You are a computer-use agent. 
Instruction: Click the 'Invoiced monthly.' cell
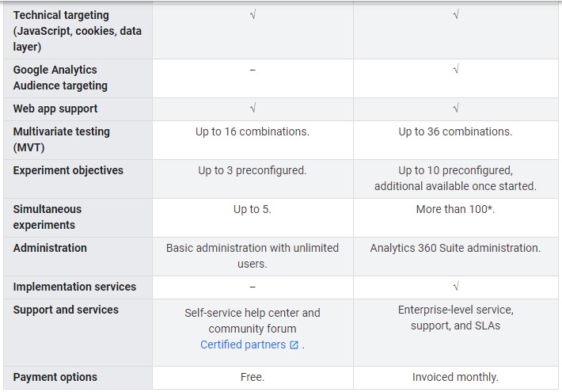point(455,377)
